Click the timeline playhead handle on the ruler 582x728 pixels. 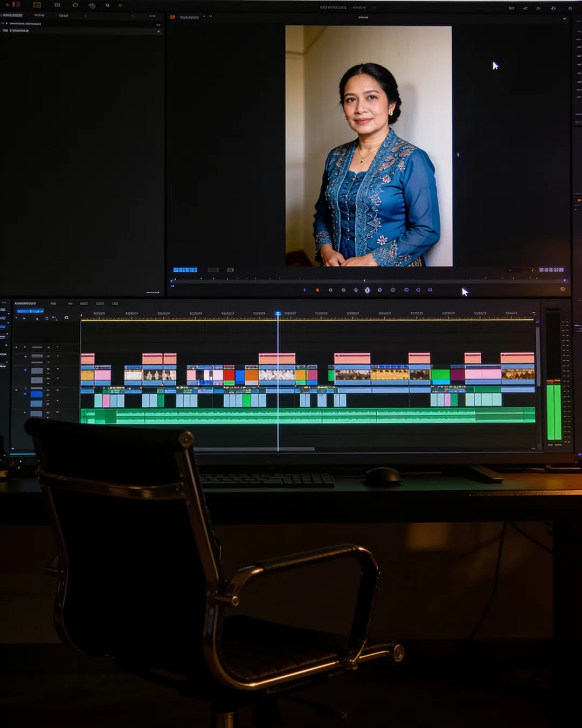pyautogui.click(x=278, y=313)
